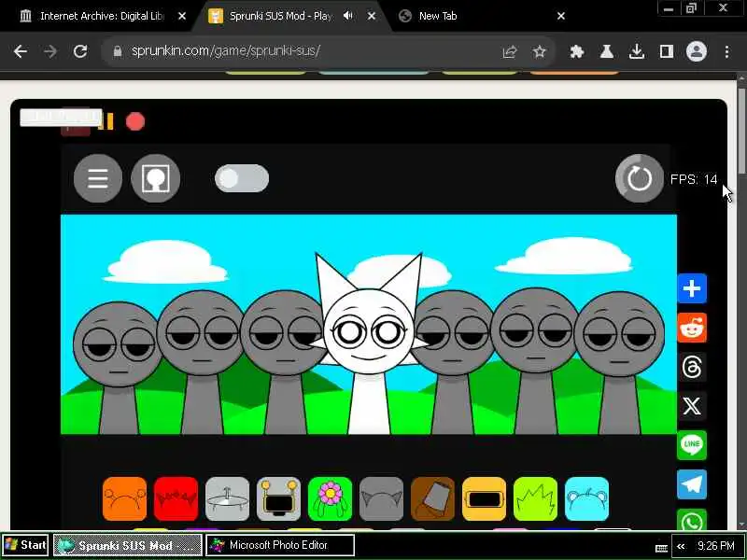747x560 pixels.
Task: Expand the system tray chevron arrows
Action: tap(681, 546)
